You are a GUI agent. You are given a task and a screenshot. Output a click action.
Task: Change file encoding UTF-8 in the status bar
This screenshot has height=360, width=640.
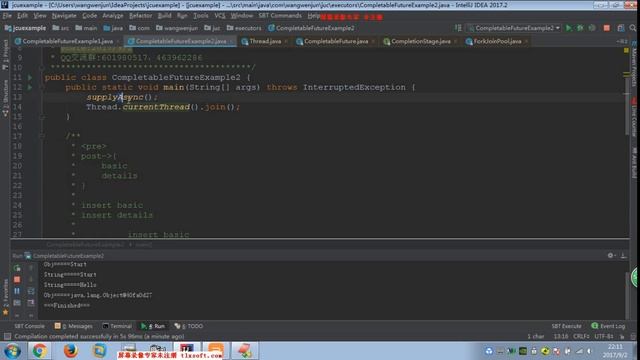click(604, 336)
